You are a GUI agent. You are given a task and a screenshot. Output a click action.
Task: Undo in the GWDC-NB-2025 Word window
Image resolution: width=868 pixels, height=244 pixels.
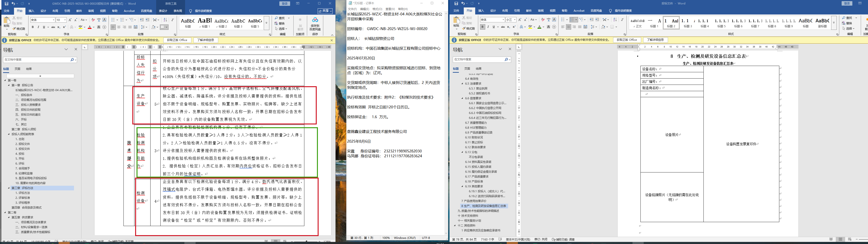click(x=14, y=4)
